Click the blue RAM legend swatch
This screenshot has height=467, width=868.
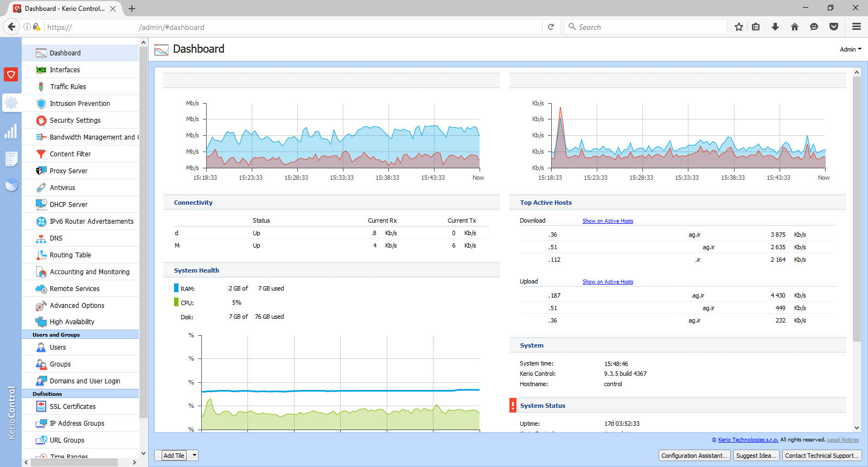coord(176,288)
